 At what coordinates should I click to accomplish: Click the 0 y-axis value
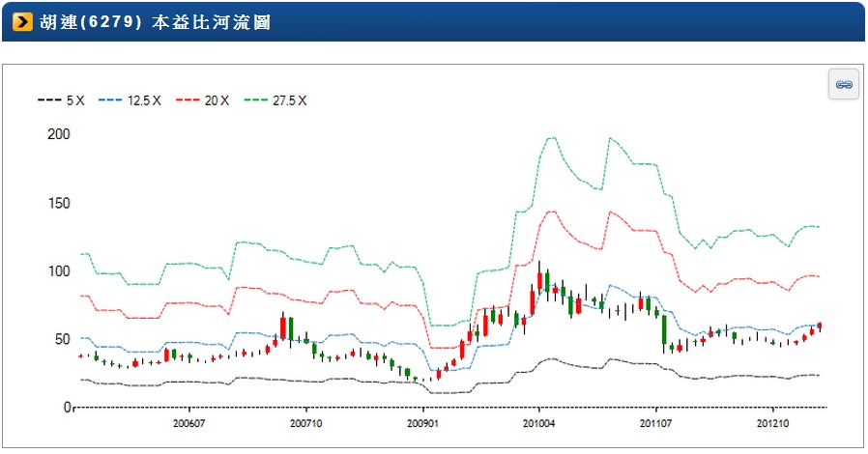tap(67, 408)
